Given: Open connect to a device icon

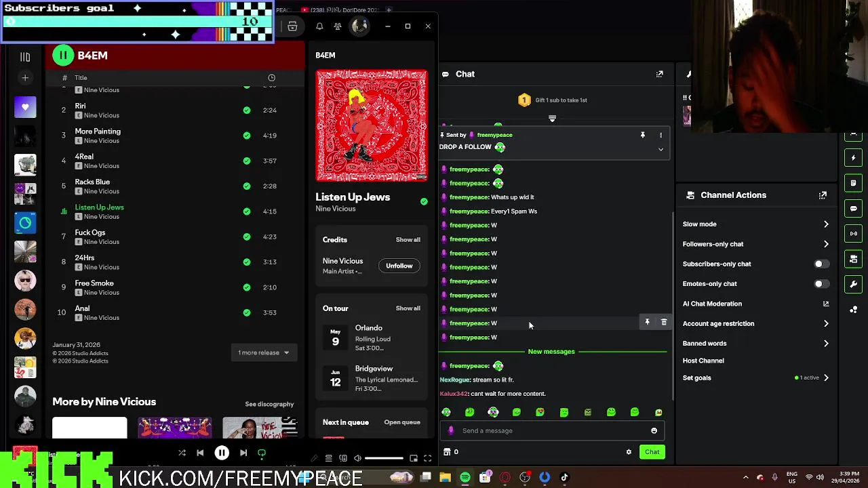Looking at the screenshot, I should (343, 459).
